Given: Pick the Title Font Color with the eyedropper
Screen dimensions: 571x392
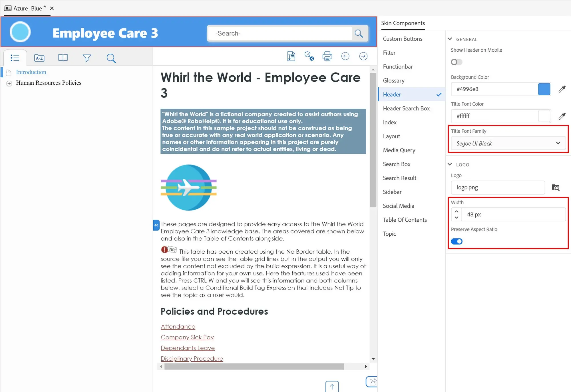Looking at the screenshot, I should (x=562, y=116).
